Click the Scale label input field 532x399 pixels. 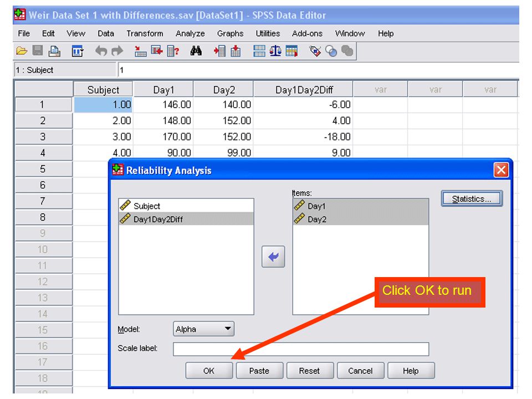click(301, 349)
